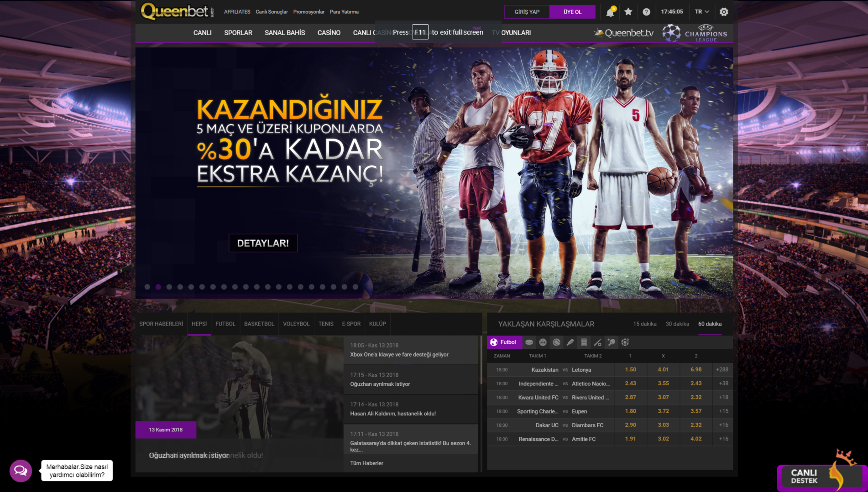This screenshot has height=492, width=868.
Task: Select the Futbol sport filter
Action: pos(505,342)
